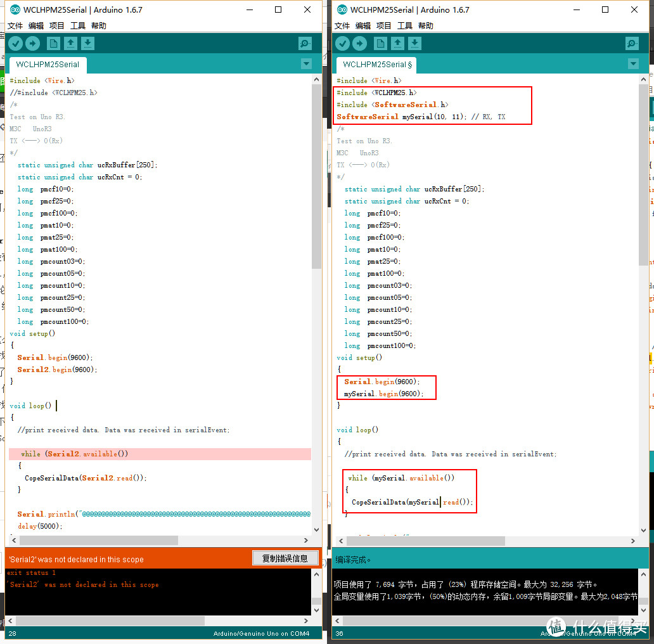This screenshot has width=654, height=644.
Task: Open 编辑 menu in left window
Action: tap(36, 26)
